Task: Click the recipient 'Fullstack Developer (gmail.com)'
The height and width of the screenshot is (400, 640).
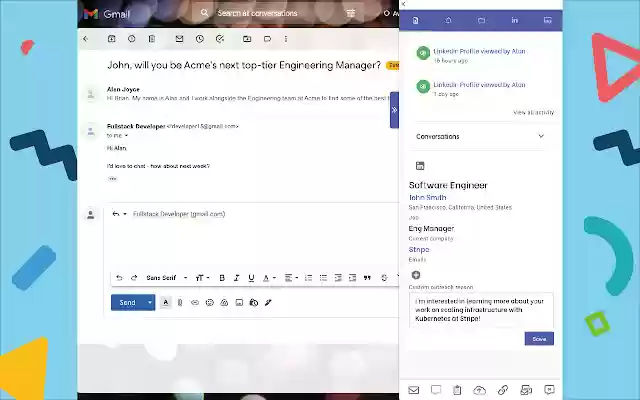Action: point(179,214)
